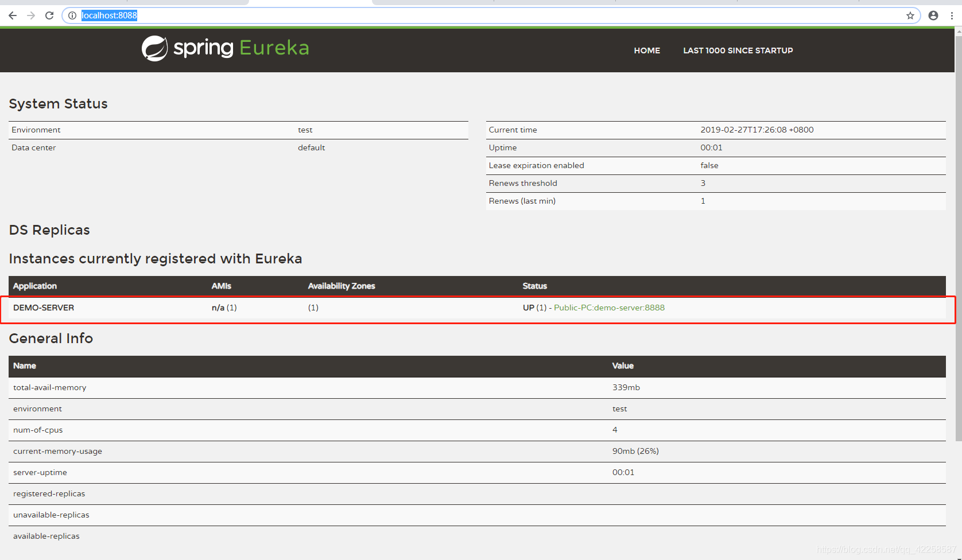Open Public-PC:demo-server:8888 instance link
962x560 pixels.
(609, 308)
